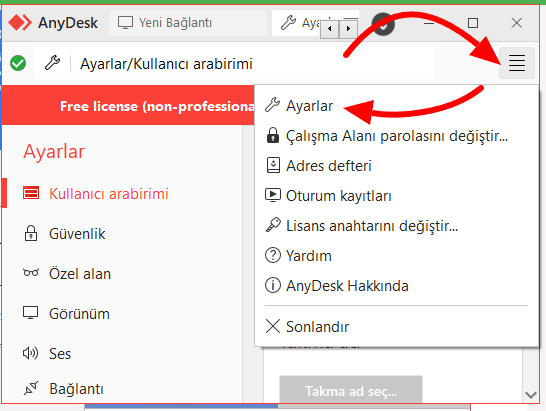
Task: Switch to the Ayarlar wrench tab
Action: point(296,23)
